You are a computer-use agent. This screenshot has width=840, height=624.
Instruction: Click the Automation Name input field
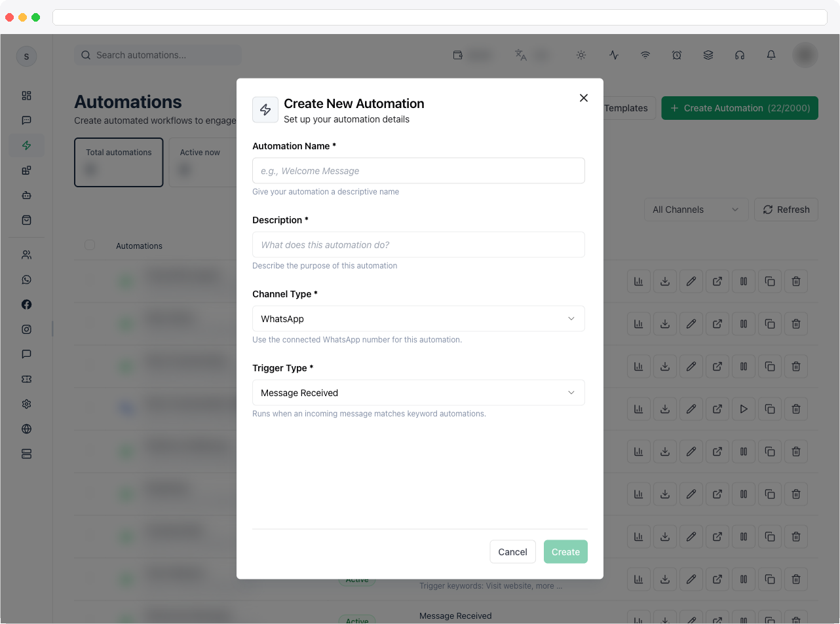(419, 171)
